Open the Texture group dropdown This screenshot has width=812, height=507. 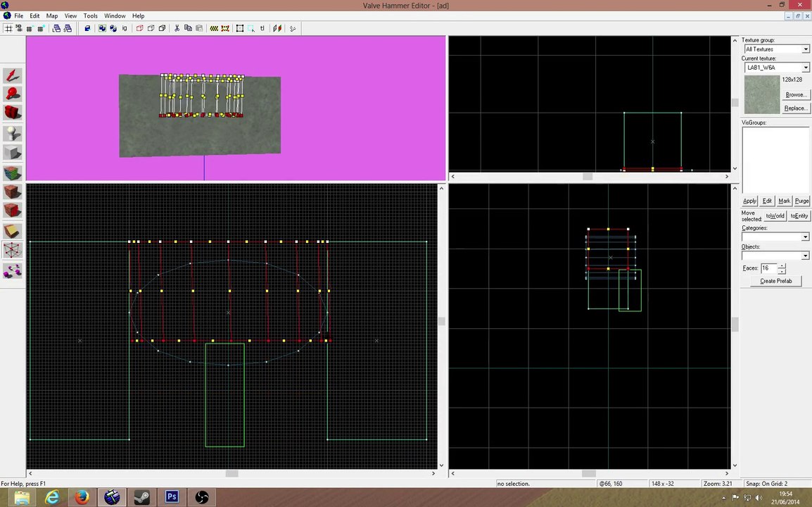click(776, 49)
